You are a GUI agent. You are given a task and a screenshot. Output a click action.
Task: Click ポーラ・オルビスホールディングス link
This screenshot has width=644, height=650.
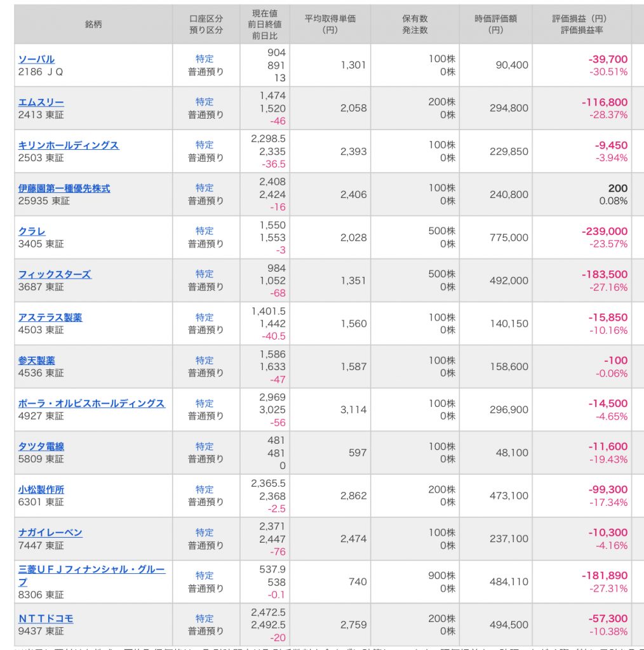click(x=91, y=403)
